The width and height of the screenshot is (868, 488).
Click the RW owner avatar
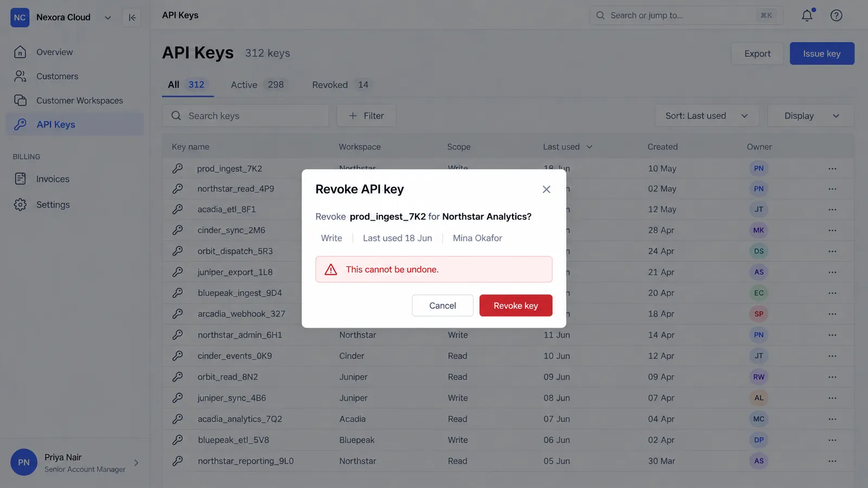click(x=758, y=377)
